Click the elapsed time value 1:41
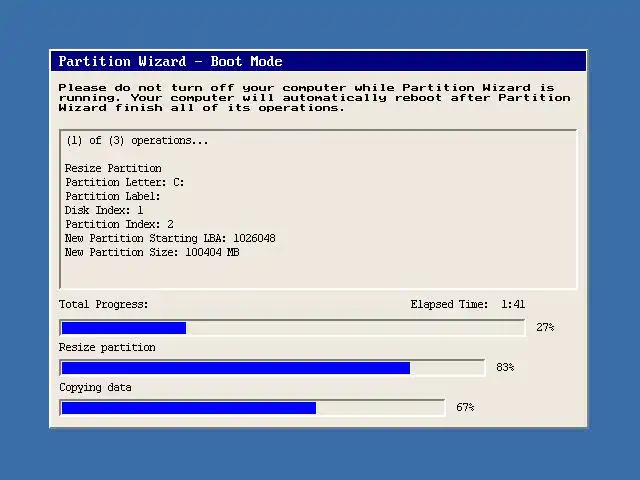This screenshot has height=480, width=640. (513, 304)
